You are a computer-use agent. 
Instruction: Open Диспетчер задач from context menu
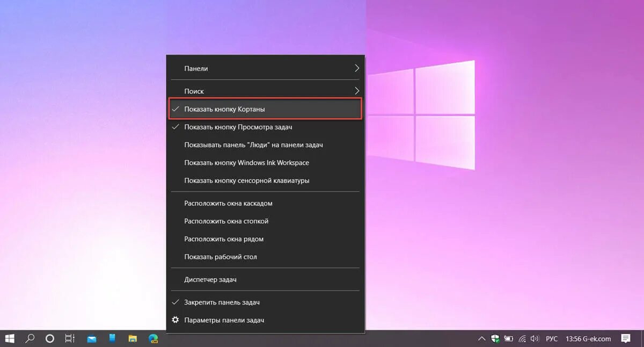point(265,280)
